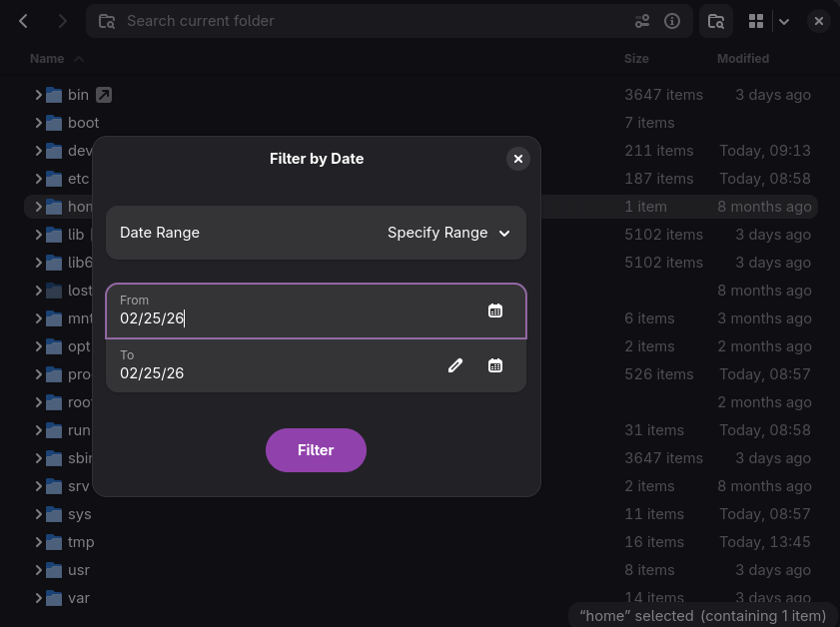Viewport: 840px width, 627px height.
Task: Expand the dev folder
Action: click(x=38, y=151)
